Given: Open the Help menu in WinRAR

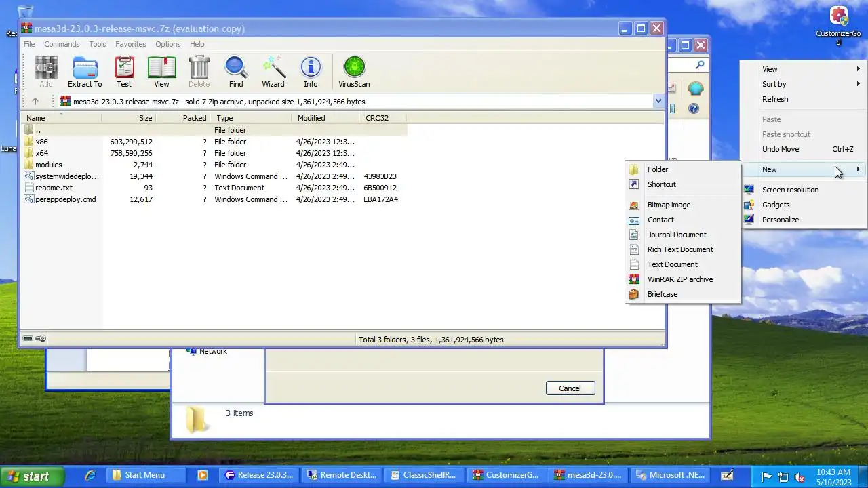Looking at the screenshot, I should (x=197, y=44).
